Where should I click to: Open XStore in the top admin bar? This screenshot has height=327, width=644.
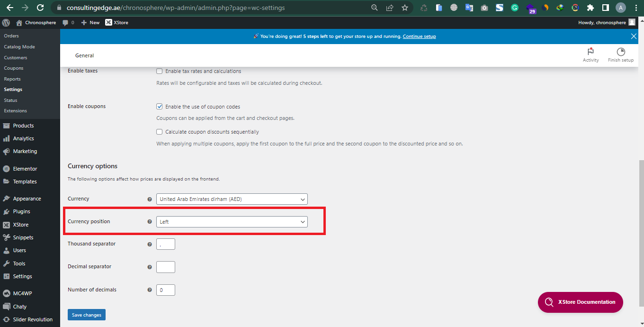click(x=116, y=22)
